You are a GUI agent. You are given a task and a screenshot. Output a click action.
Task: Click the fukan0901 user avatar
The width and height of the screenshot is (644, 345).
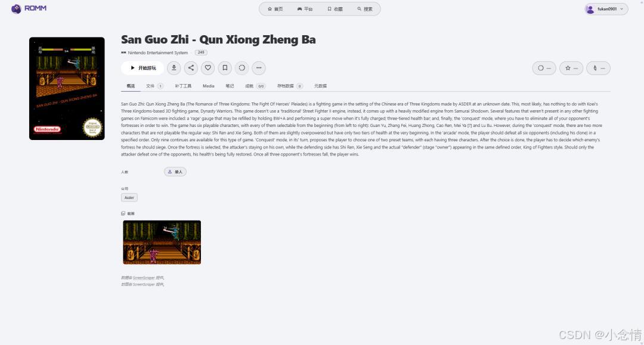590,9
